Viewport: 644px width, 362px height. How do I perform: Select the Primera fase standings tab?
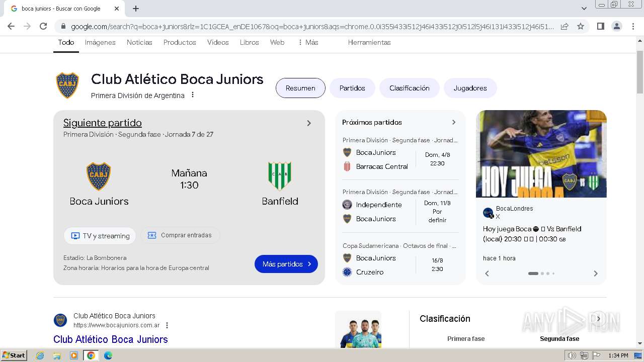click(x=466, y=339)
